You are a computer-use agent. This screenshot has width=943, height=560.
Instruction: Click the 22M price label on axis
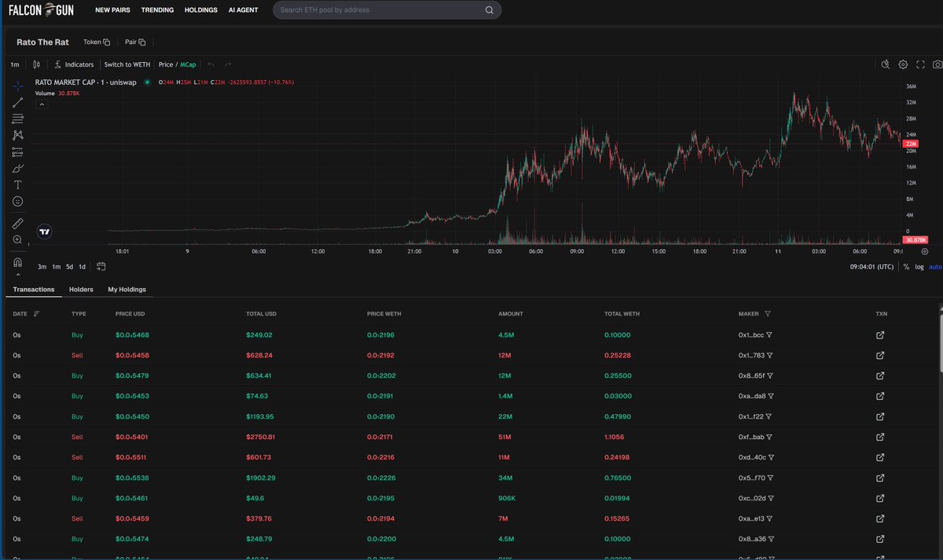(x=912, y=144)
